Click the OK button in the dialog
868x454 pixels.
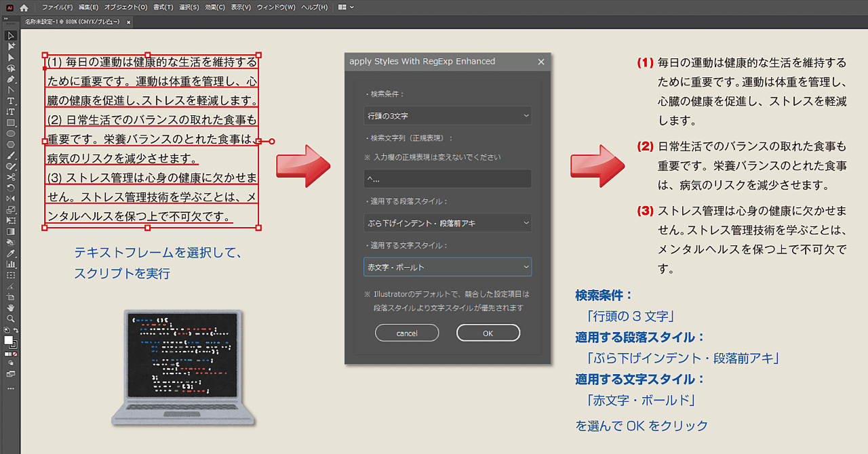(x=488, y=333)
